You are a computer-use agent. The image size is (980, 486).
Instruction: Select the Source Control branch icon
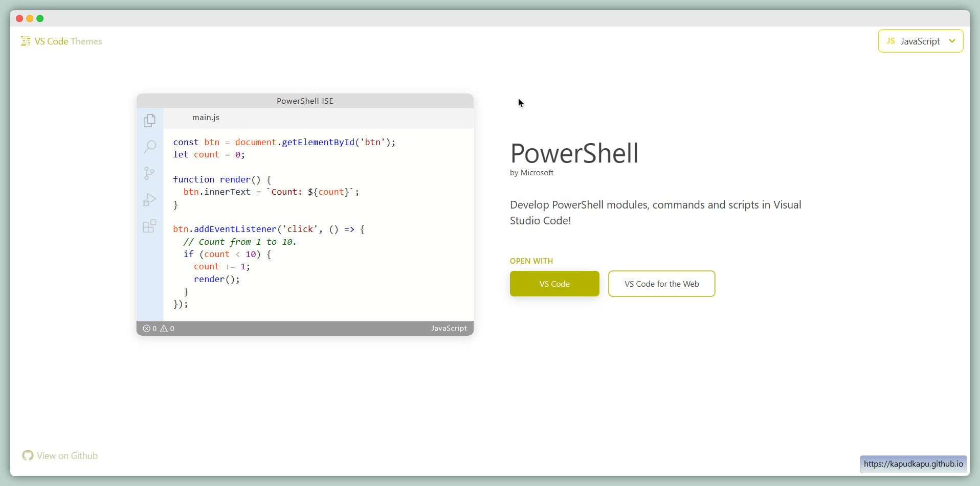pos(149,173)
